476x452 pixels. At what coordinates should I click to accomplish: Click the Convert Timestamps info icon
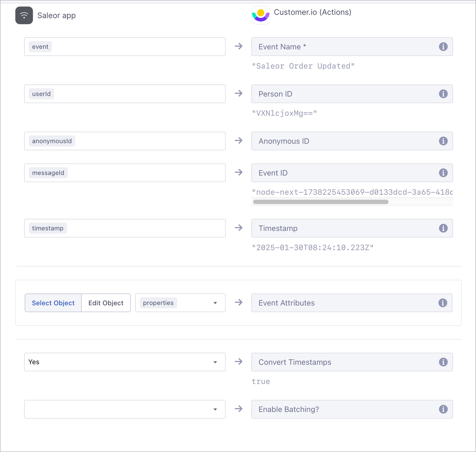click(443, 362)
